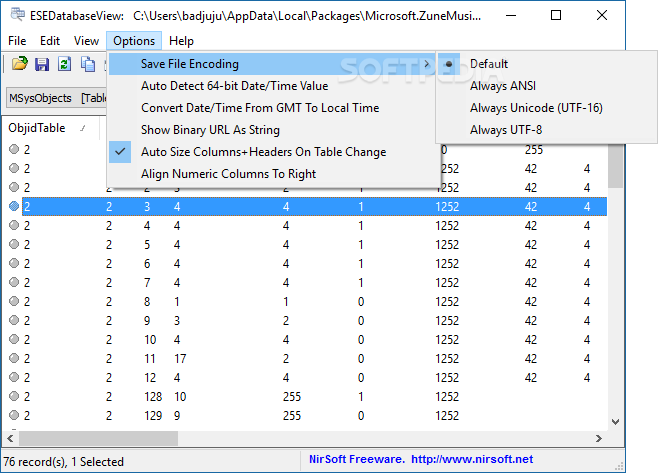Enable Auto Detect 64-bit Date/Time Value
Viewport: 658px width, 473px height.
234,86
